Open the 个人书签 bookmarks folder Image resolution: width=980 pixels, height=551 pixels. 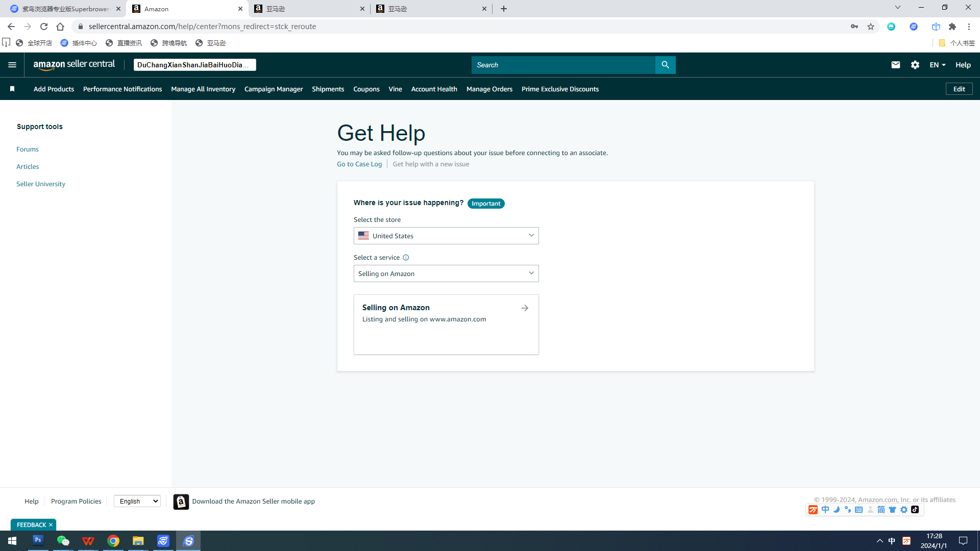[957, 43]
